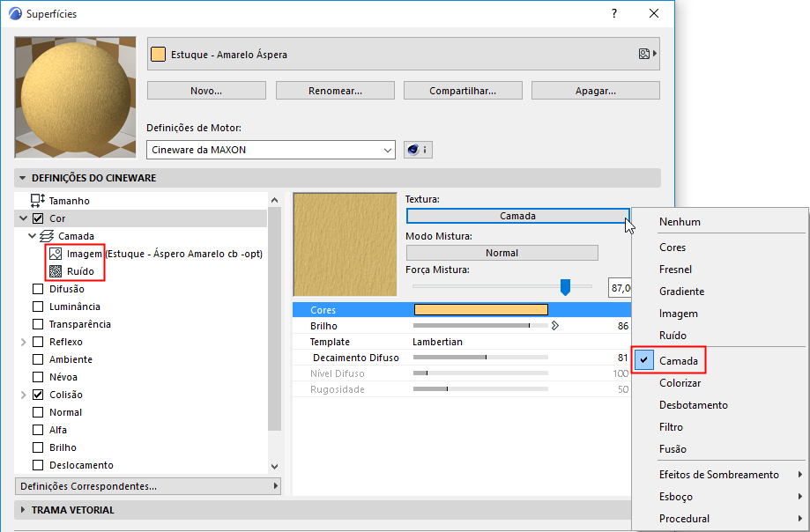Open the Help question mark in the title bar
The width and height of the screenshot is (810, 532).
coord(613,14)
